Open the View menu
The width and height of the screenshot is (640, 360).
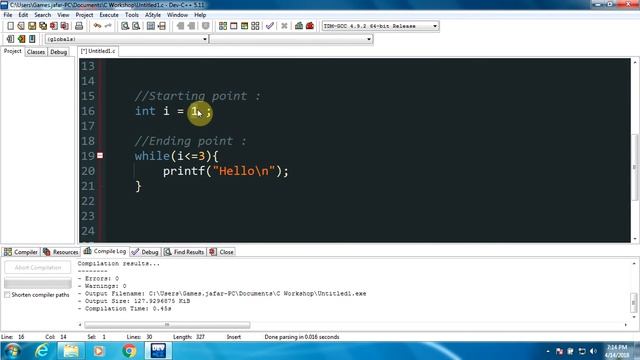click(63, 15)
